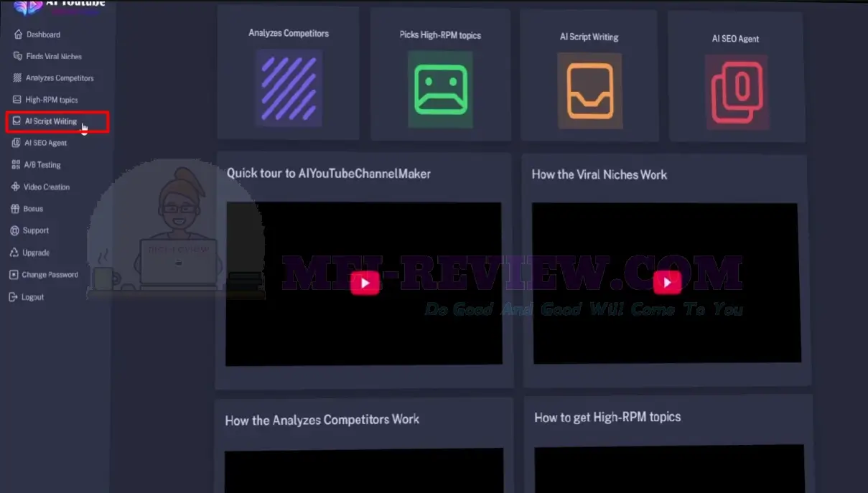Viewport: 868px width, 493px height.
Task: Click the High-RPM topics sidebar icon
Action: click(18, 100)
